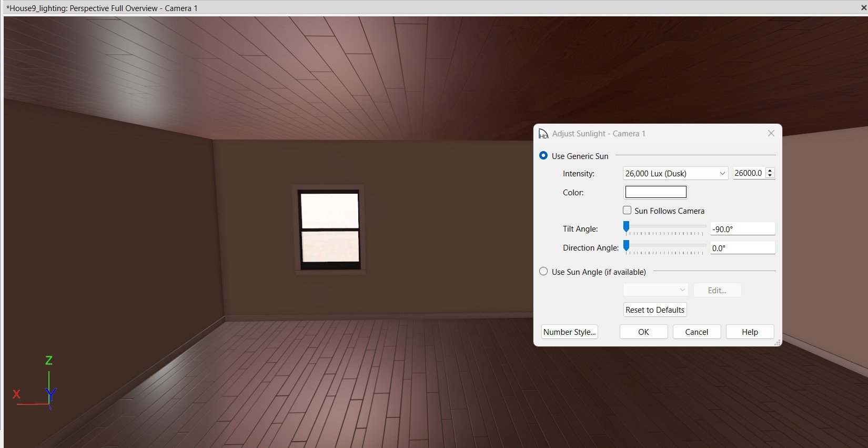This screenshot has height=448, width=868.
Task: Decrease intensity with the down stepper arrow
Action: click(770, 176)
